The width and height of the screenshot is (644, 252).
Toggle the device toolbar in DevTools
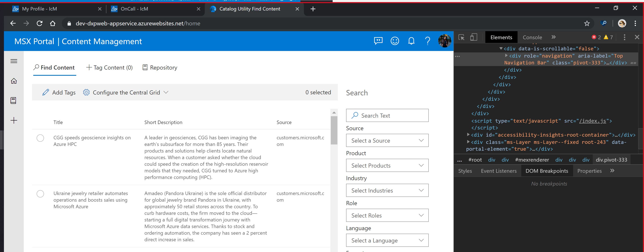474,38
